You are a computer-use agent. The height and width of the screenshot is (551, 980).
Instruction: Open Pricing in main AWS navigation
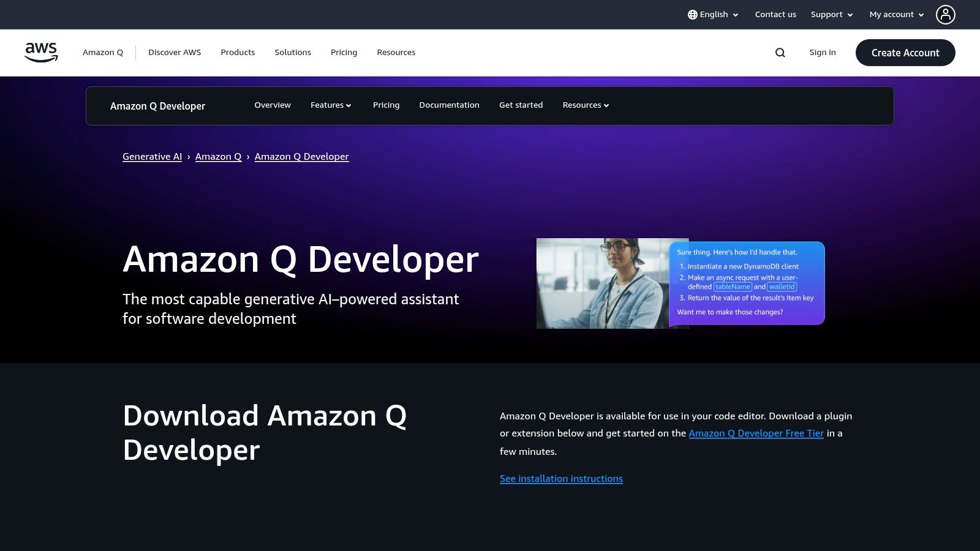click(344, 53)
